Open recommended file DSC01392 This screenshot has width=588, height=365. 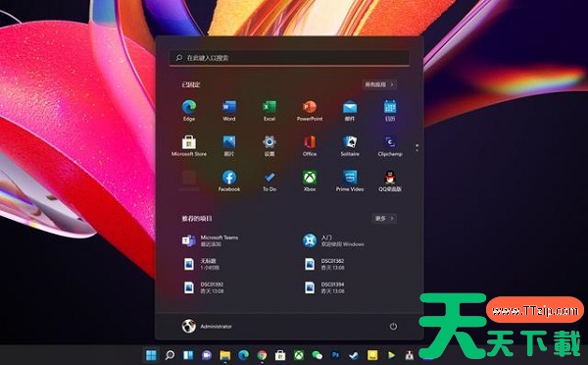[203, 287]
